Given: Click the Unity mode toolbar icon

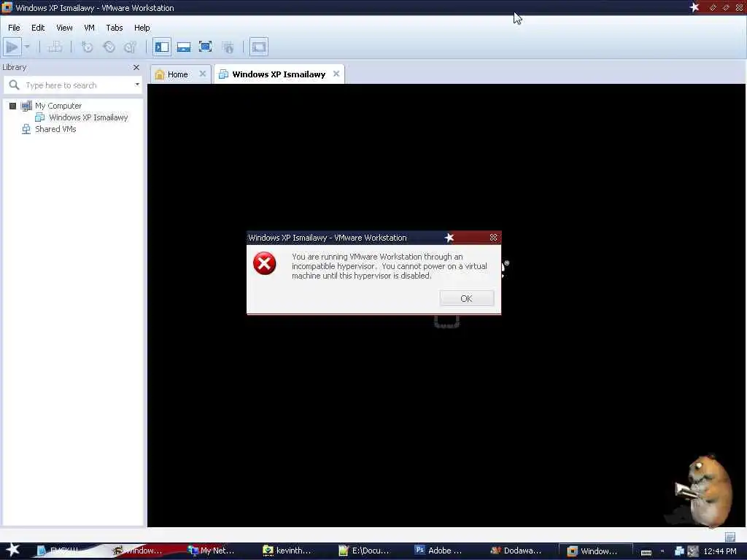Looking at the screenshot, I should [228, 47].
